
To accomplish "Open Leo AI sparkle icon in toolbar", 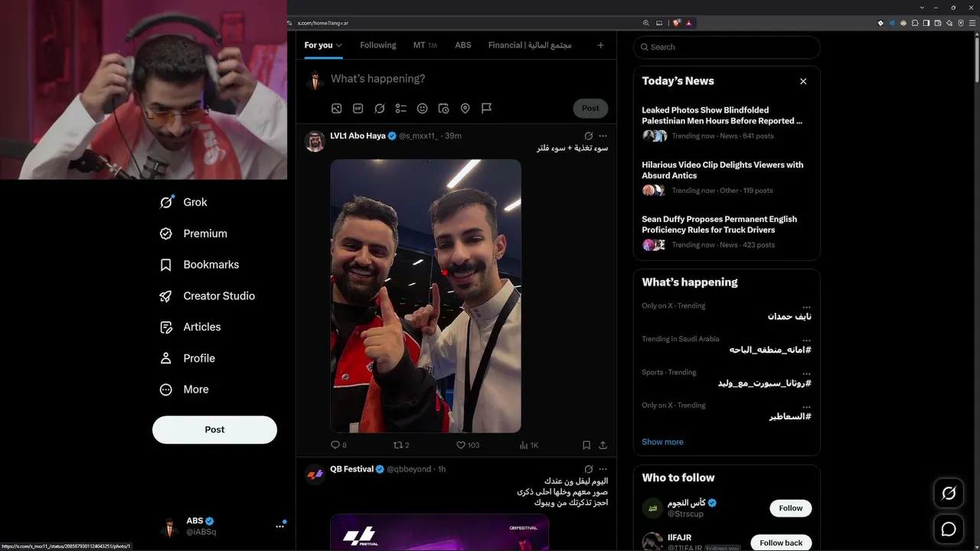I will point(949,23).
